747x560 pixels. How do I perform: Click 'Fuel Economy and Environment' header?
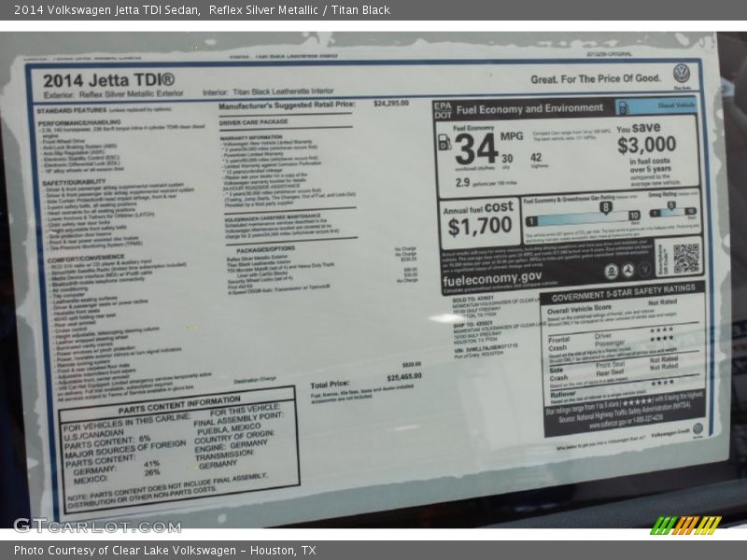coord(529,109)
